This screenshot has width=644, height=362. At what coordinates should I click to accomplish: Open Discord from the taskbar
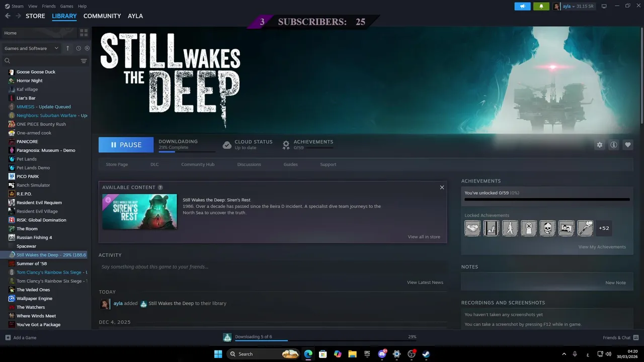pos(382,354)
